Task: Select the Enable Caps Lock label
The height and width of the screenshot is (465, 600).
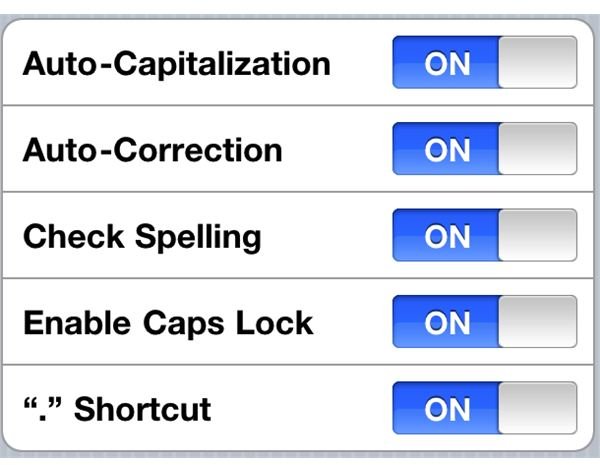Action: (x=168, y=323)
